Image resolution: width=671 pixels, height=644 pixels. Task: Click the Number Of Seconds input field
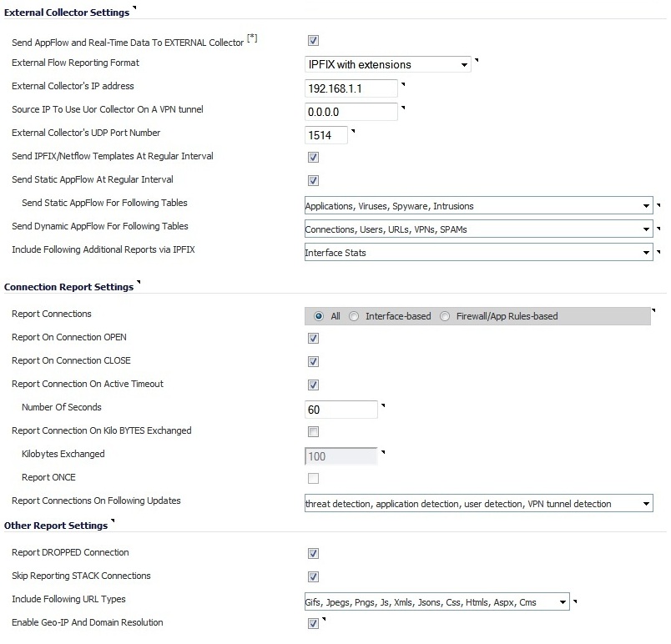pos(341,410)
